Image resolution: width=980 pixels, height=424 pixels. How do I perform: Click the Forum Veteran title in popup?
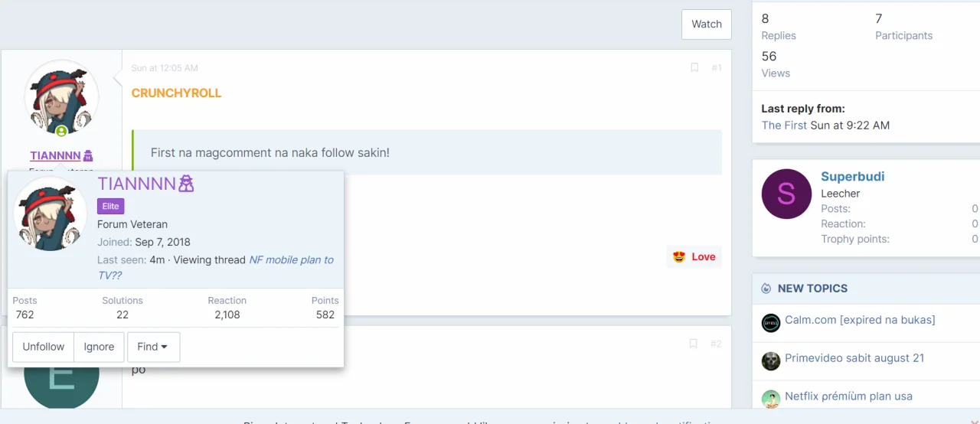tap(132, 224)
